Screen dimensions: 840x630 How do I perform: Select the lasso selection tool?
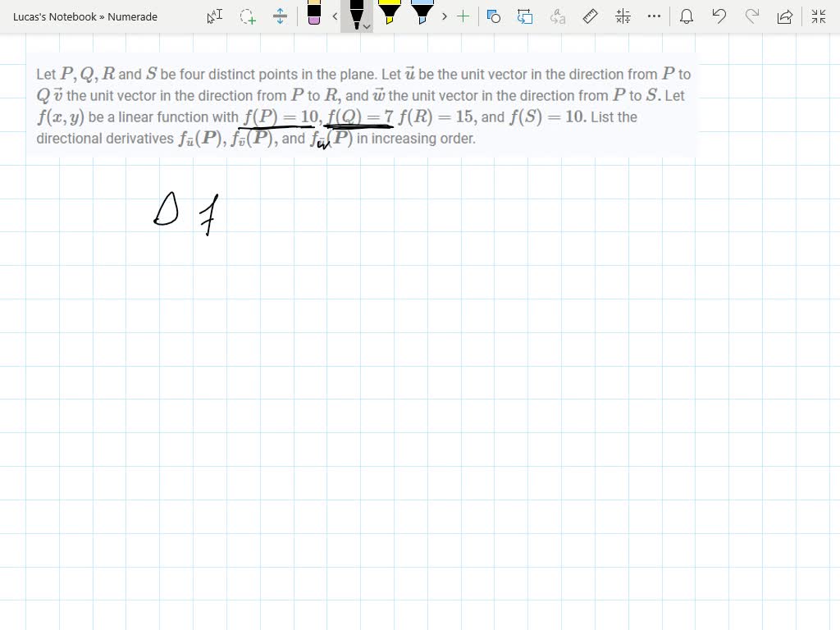point(244,16)
